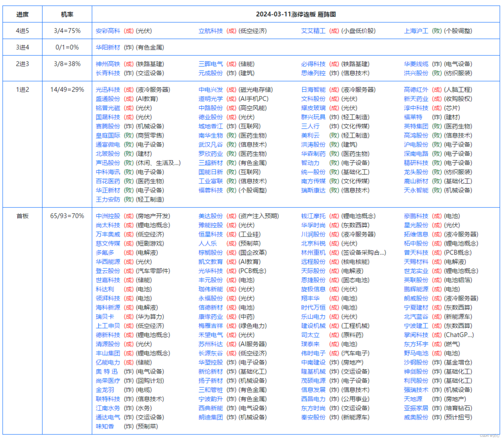Click the 3/4=75% probability cell
Image resolution: width=504 pixels, height=440 pixels.
[67, 31]
